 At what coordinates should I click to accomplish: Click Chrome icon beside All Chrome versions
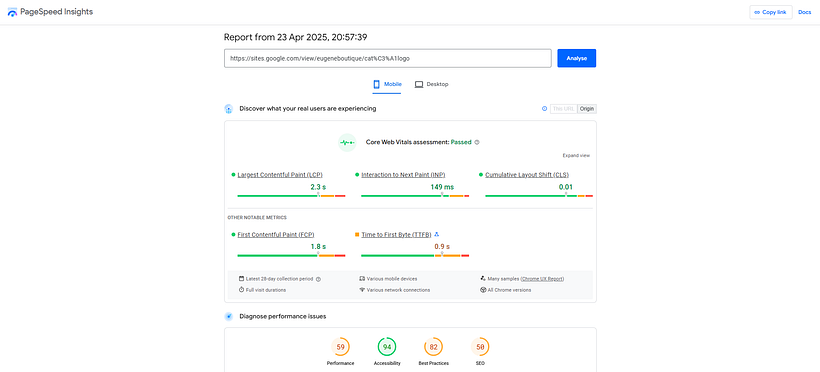point(483,290)
